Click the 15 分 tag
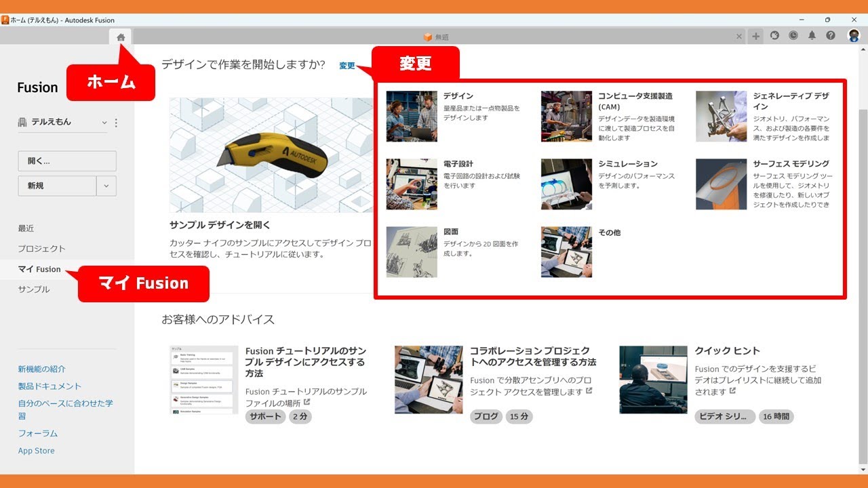This screenshot has width=868, height=488. (x=519, y=417)
